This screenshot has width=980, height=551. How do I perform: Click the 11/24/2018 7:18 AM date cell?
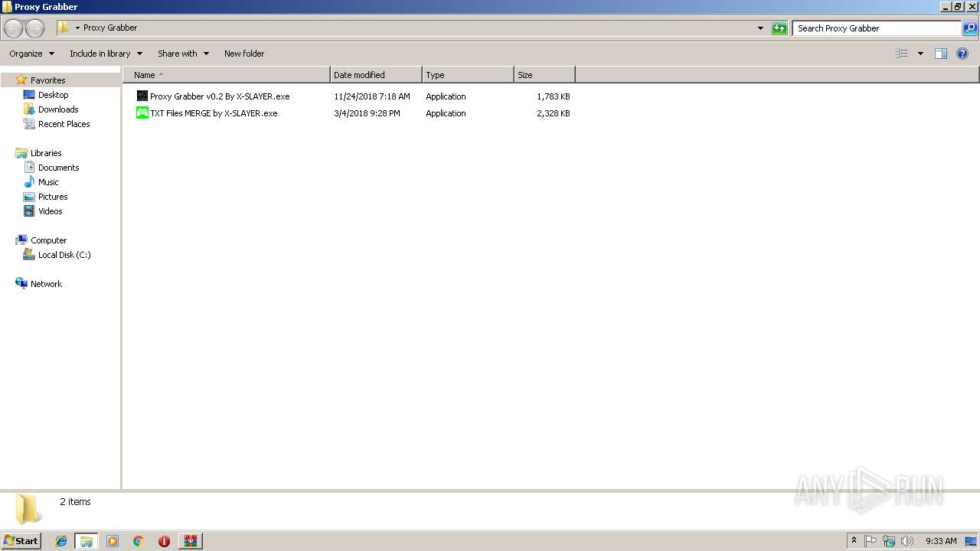click(372, 96)
